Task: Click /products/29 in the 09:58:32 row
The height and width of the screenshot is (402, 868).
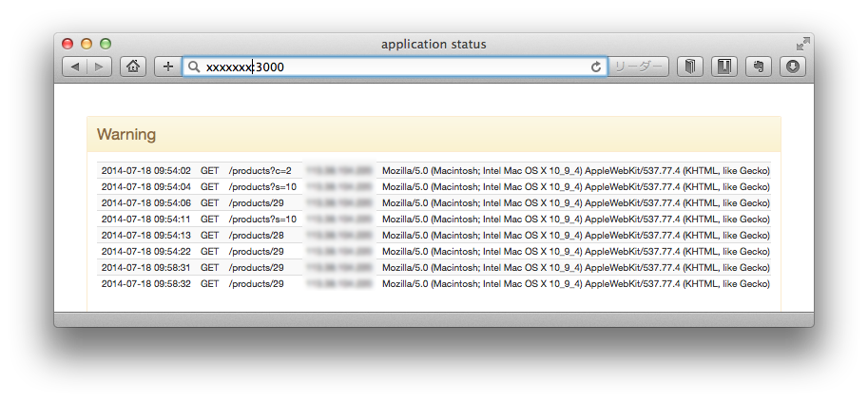Action: click(x=257, y=283)
